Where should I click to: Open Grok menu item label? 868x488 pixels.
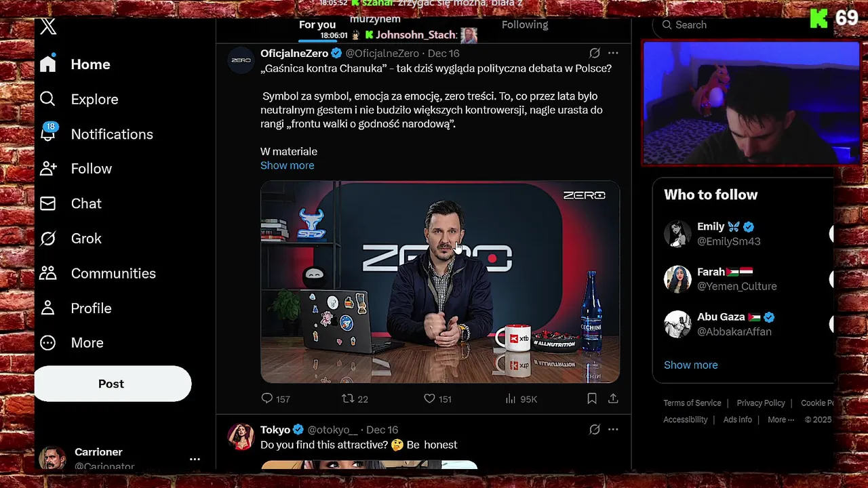pyautogui.click(x=86, y=239)
